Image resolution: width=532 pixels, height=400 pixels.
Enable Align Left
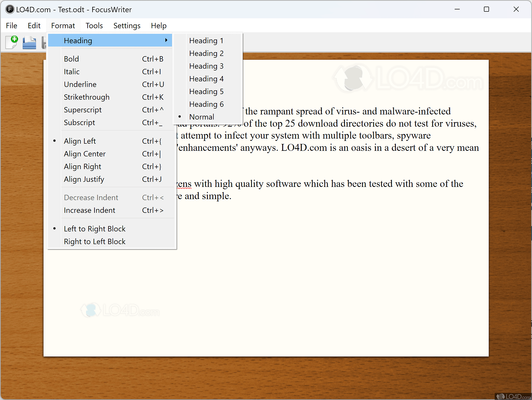[x=80, y=141]
